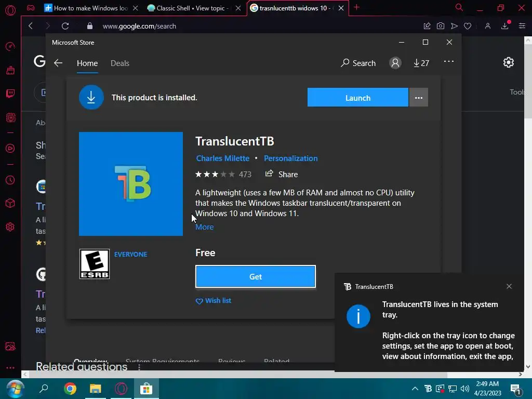Add TranslucentTB to Wish list
Screen dimensions: 532x399
click(x=214, y=301)
